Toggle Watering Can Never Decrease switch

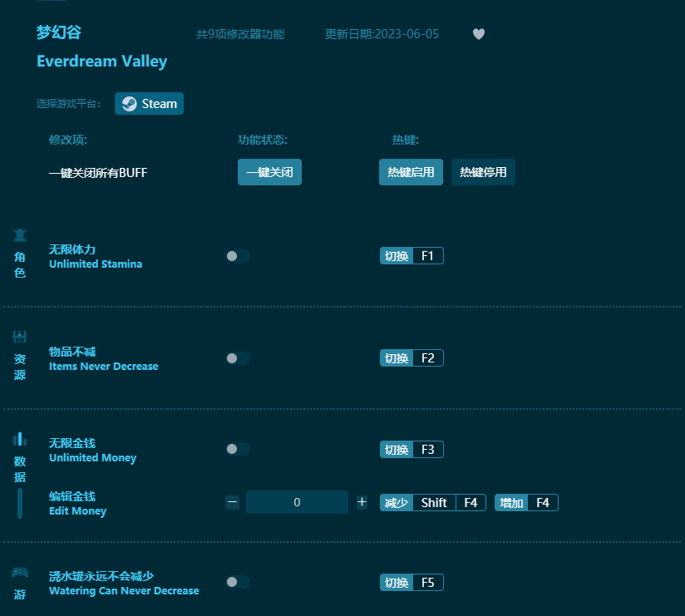pyautogui.click(x=238, y=582)
